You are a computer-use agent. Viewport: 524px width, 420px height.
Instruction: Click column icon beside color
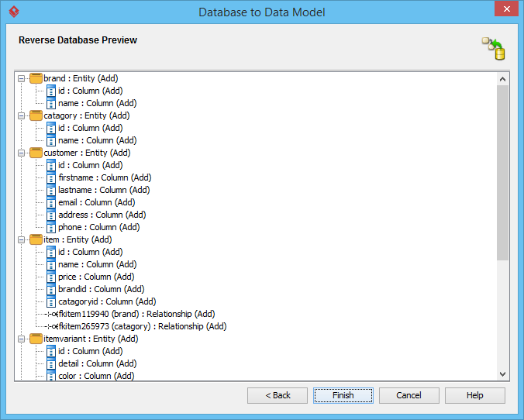51,376
